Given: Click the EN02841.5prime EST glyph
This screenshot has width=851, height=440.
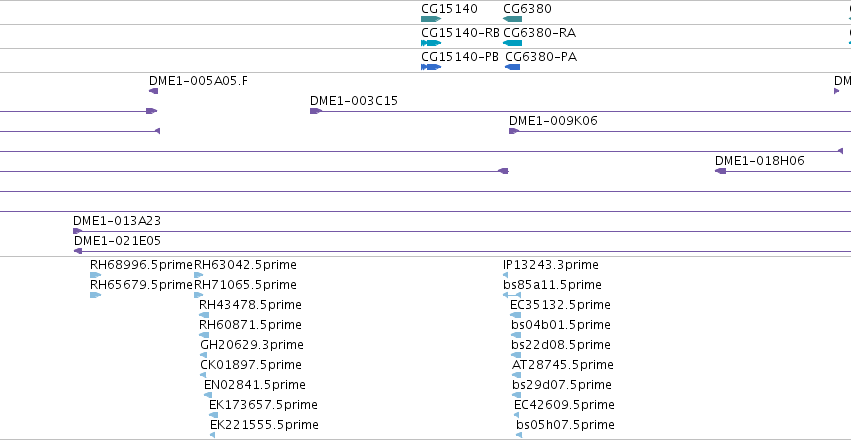Looking at the screenshot, I should click(x=208, y=395).
